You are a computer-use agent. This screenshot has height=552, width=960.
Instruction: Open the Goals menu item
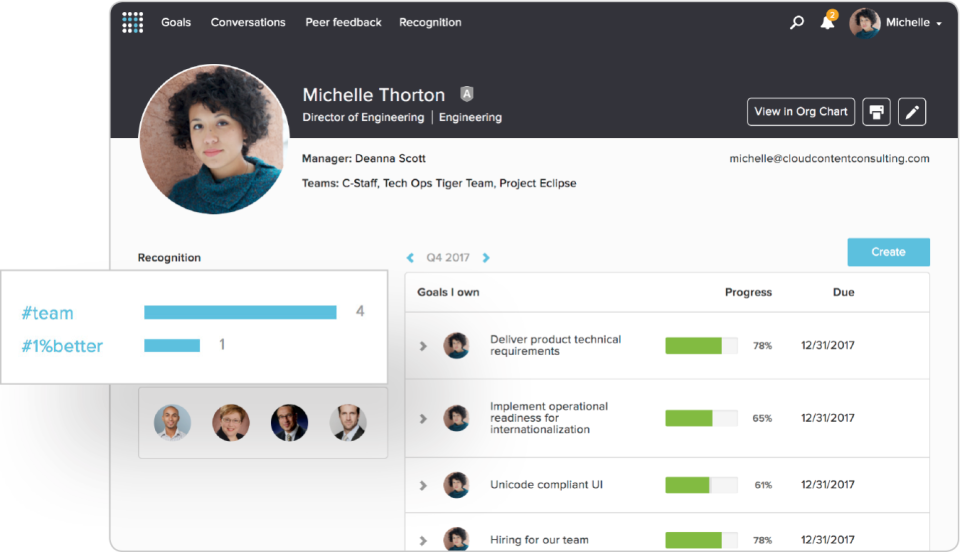coord(176,22)
